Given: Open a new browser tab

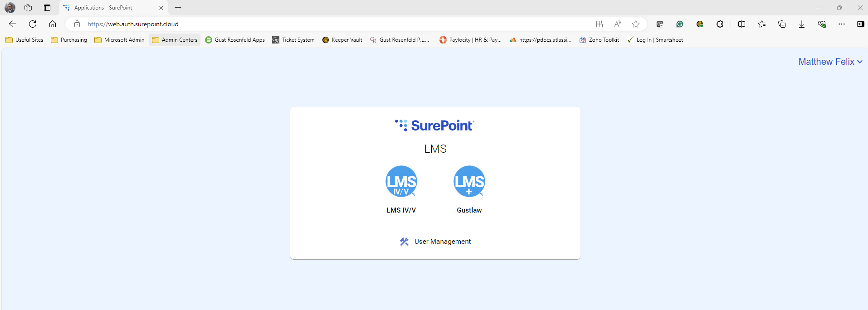Looking at the screenshot, I should 178,8.
